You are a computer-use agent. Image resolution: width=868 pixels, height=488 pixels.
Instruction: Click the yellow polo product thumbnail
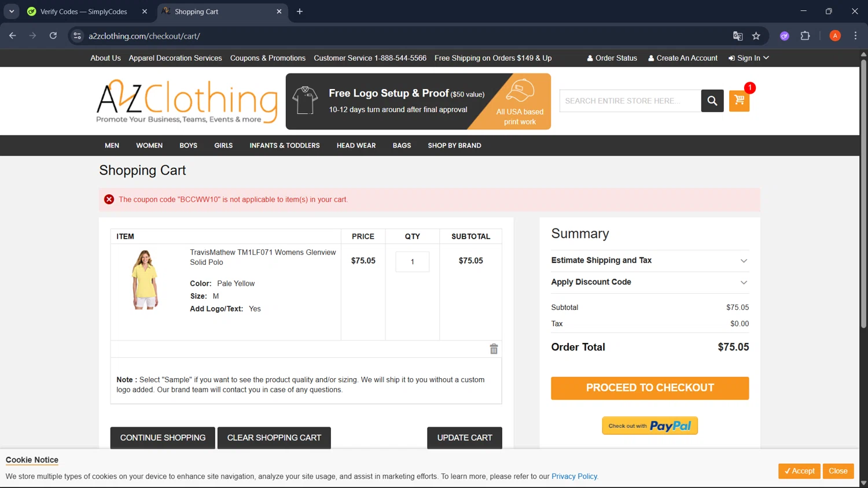tap(145, 280)
